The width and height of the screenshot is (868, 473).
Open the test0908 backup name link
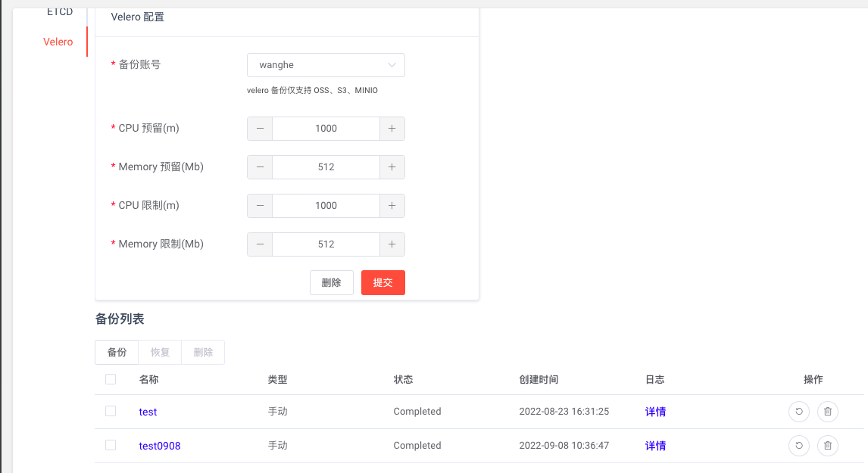[x=159, y=446]
